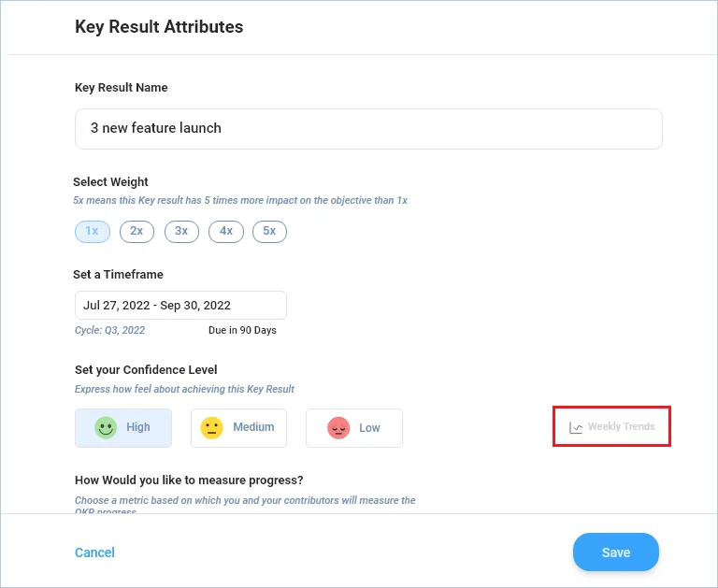Select the 2x weight option
The width and height of the screenshot is (718, 588).
[136, 231]
